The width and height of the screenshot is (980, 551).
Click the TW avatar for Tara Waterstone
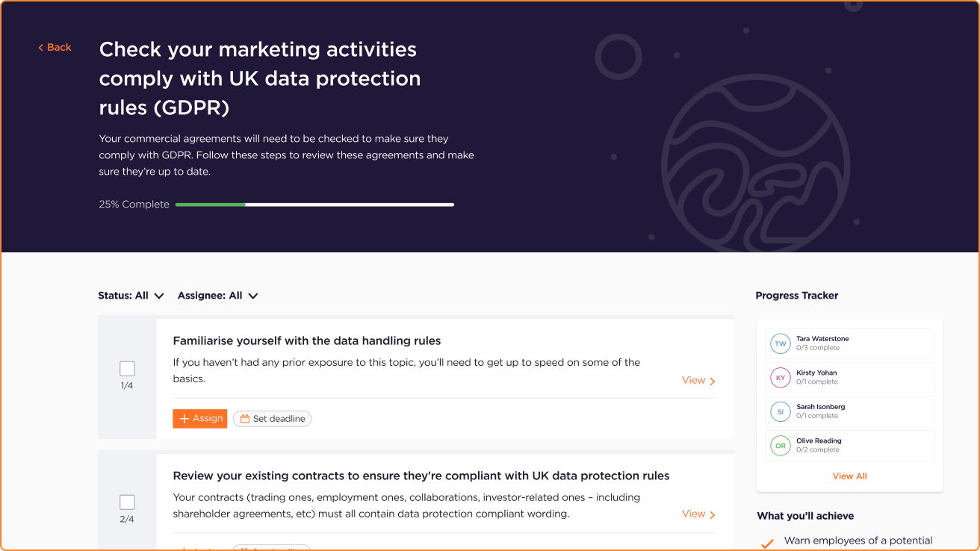(x=781, y=343)
